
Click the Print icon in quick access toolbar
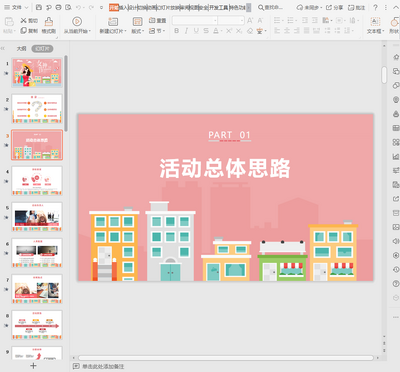click(58, 7)
